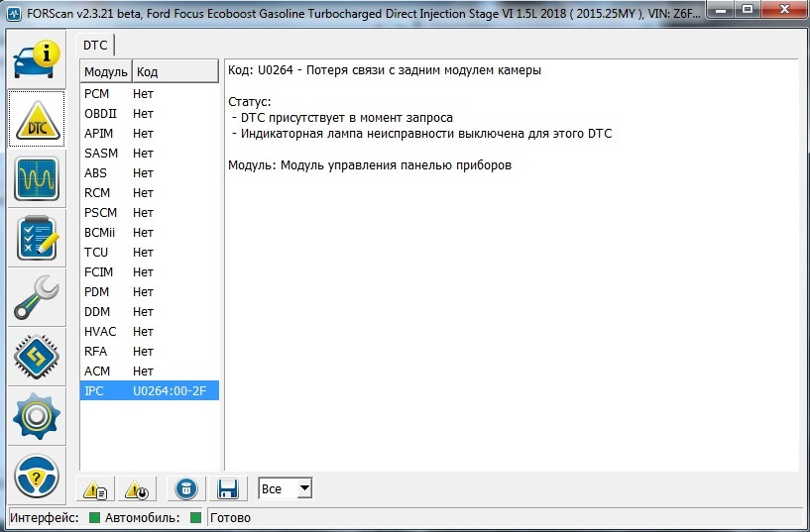The image size is (810, 532).
Task: Click the FORScan icon in title bar
Action: [14, 14]
